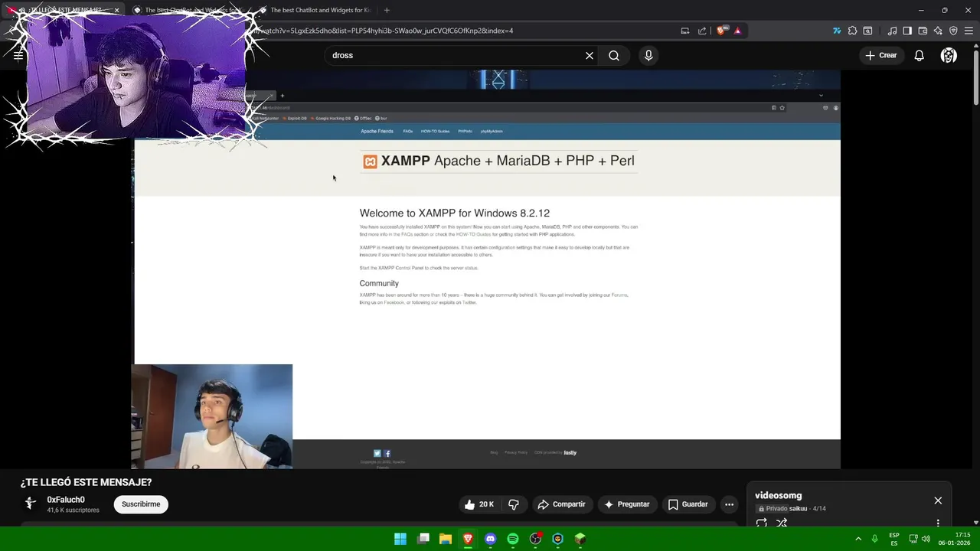Screen dimensions: 980x551
Task: Open the videosomg playlist title
Action: pyautogui.click(x=779, y=495)
